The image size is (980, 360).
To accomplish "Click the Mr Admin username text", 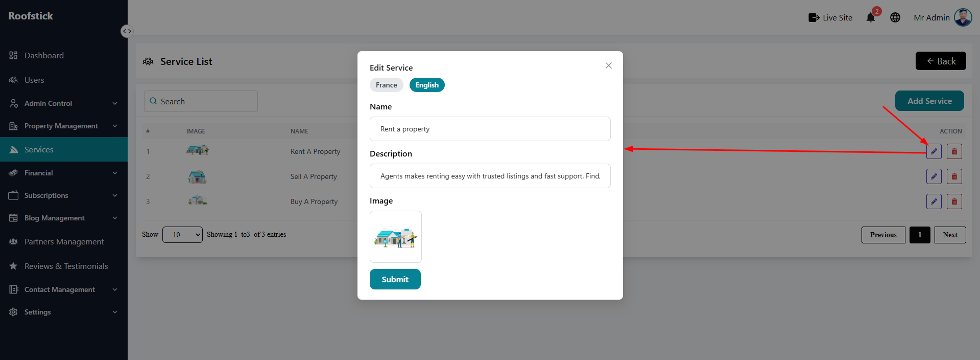I will coord(931,17).
